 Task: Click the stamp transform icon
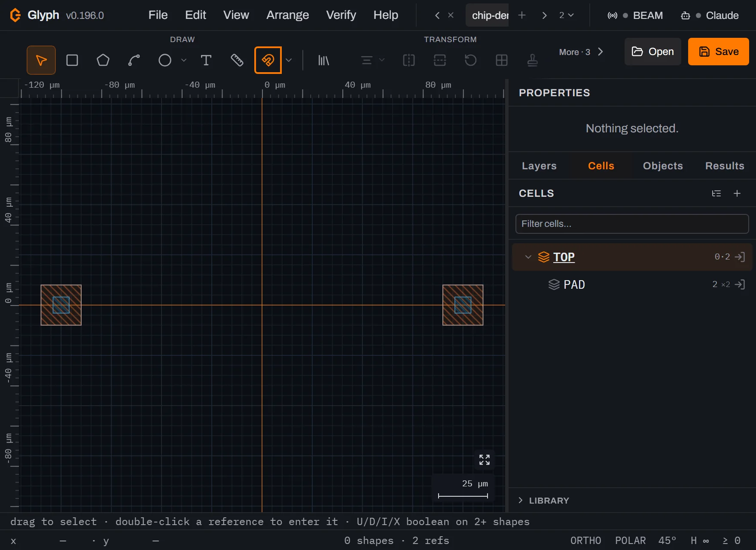coord(533,60)
